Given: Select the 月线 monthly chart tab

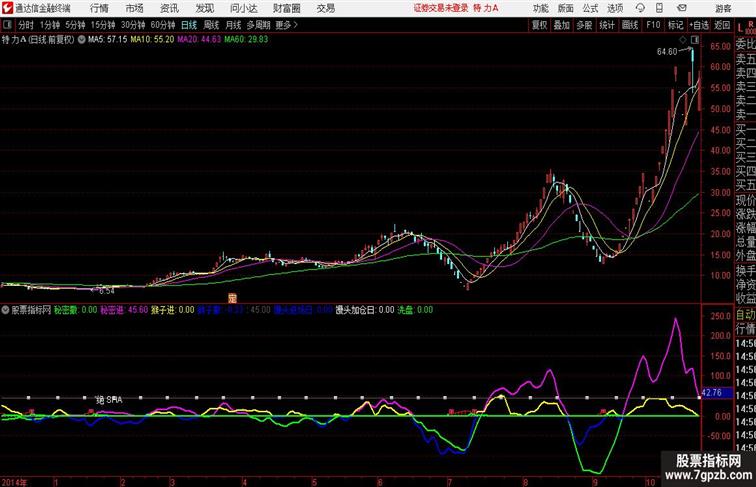Looking at the screenshot, I should [233, 25].
